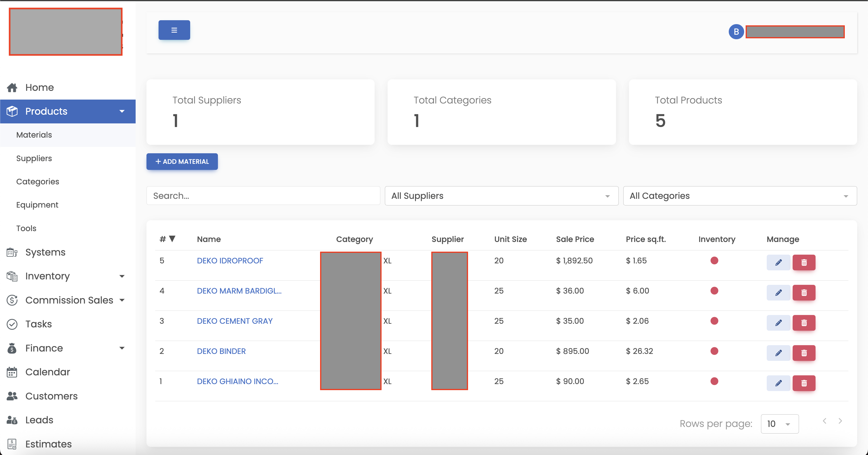Switch to the Suppliers section
Viewport: 868px width, 455px height.
[34, 158]
